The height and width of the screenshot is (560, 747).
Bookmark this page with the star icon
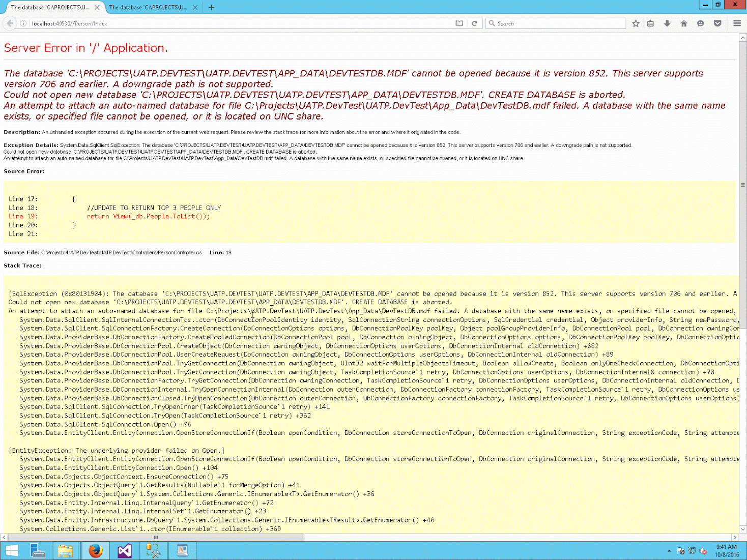[636, 23]
